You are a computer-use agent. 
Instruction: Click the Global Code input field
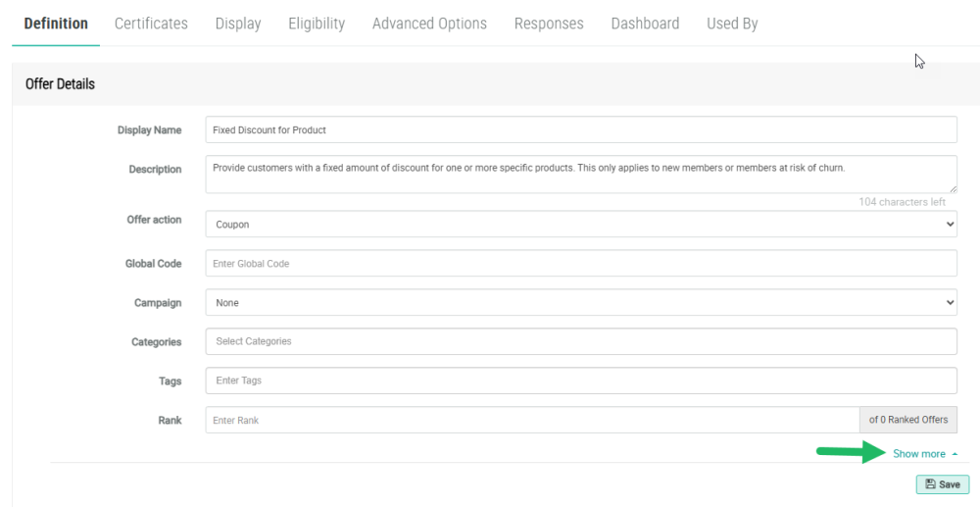point(580,264)
